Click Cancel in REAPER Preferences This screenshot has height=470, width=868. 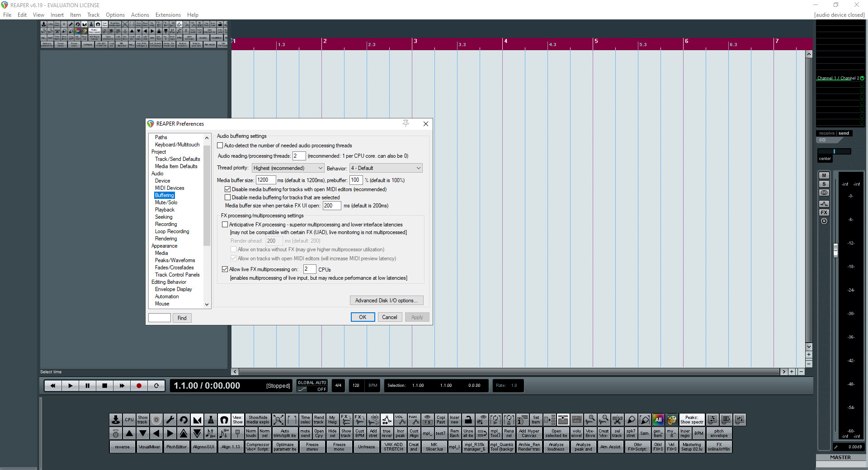[390, 317]
